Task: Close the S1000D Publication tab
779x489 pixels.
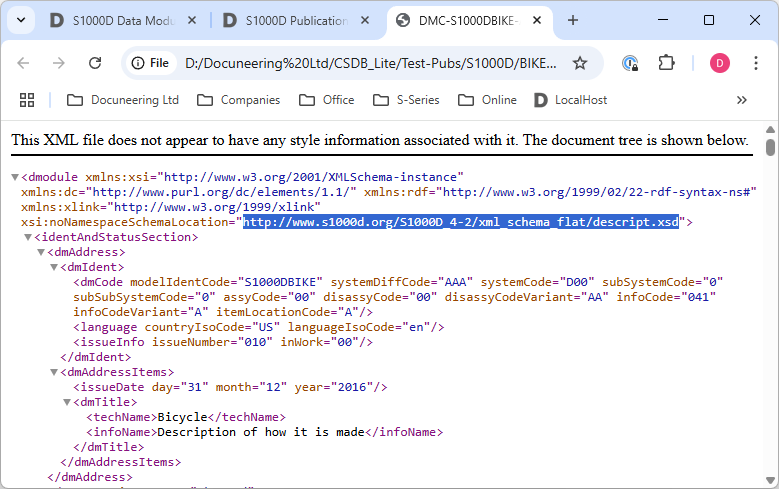Action: [x=365, y=20]
